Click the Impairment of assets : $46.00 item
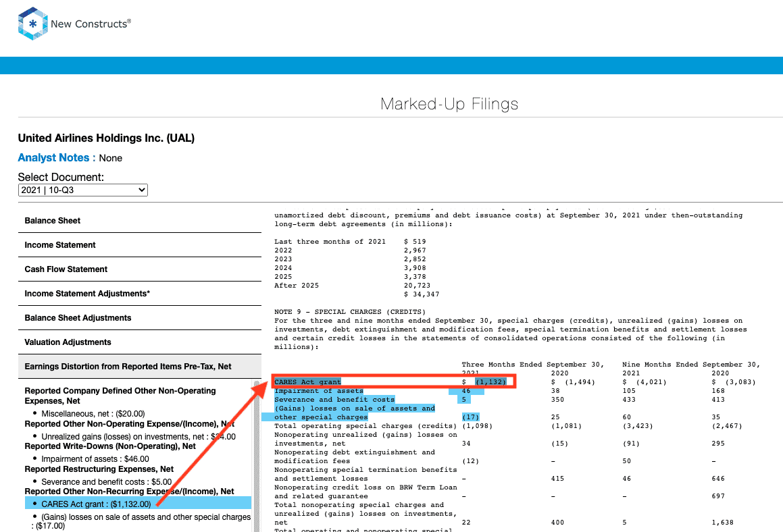 point(95,459)
